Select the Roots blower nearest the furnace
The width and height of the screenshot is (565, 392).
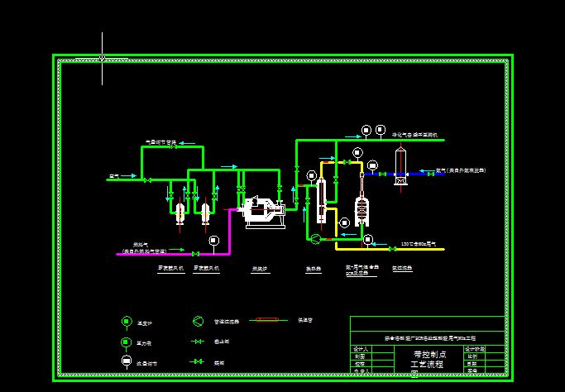pos(205,213)
